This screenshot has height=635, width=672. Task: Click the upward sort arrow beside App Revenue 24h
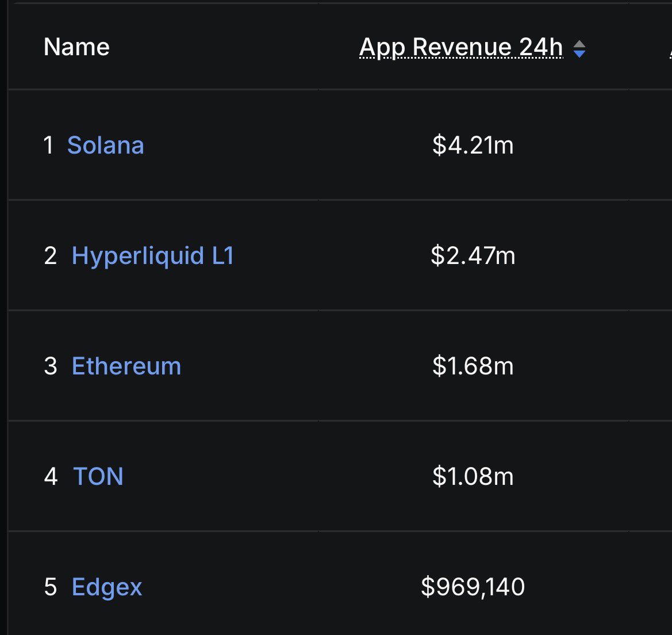[579, 44]
